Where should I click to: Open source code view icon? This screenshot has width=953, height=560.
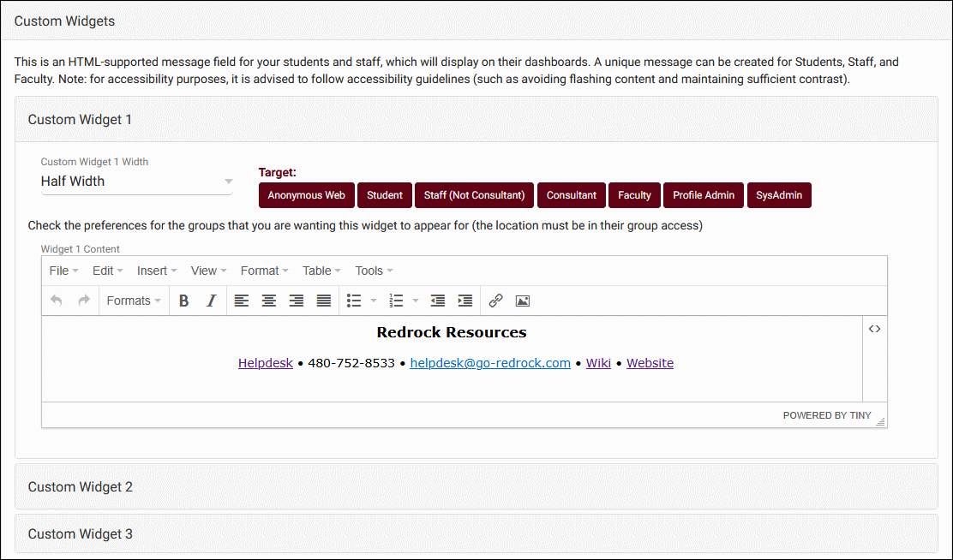(x=874, y=329)
